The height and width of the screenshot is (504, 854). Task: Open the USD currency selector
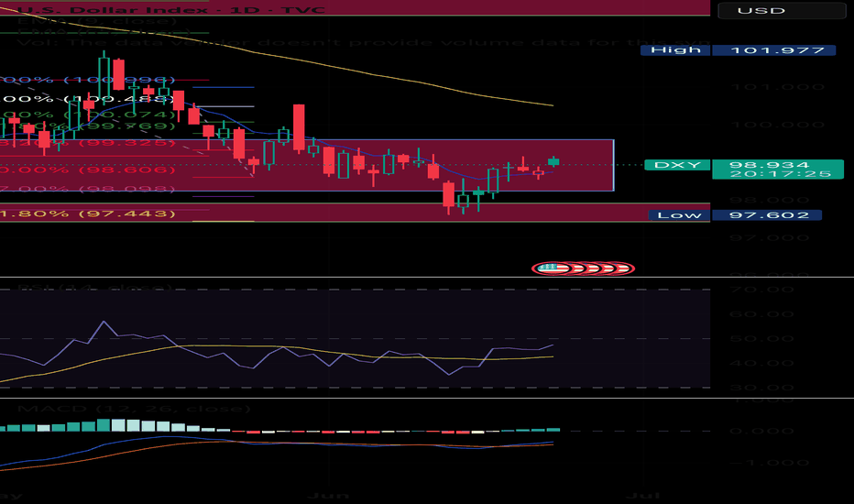(x=782, y=10)
